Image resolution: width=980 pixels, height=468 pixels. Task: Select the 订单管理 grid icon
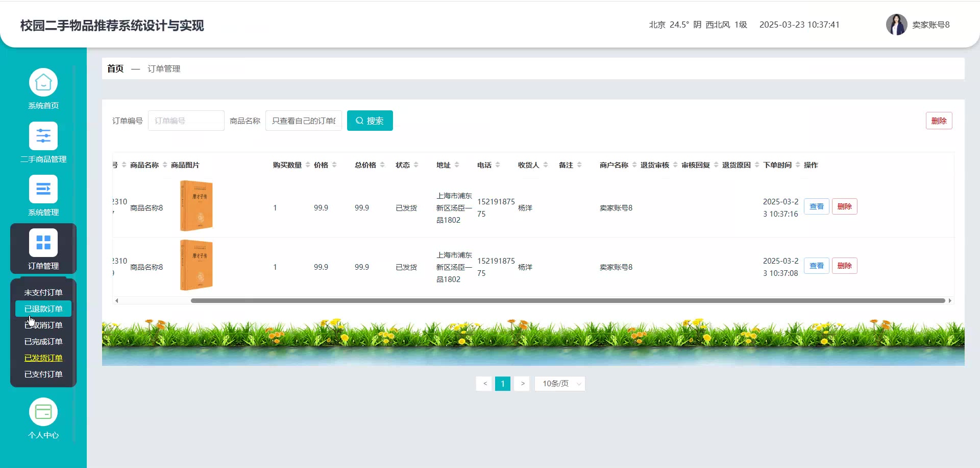(43, 243)
